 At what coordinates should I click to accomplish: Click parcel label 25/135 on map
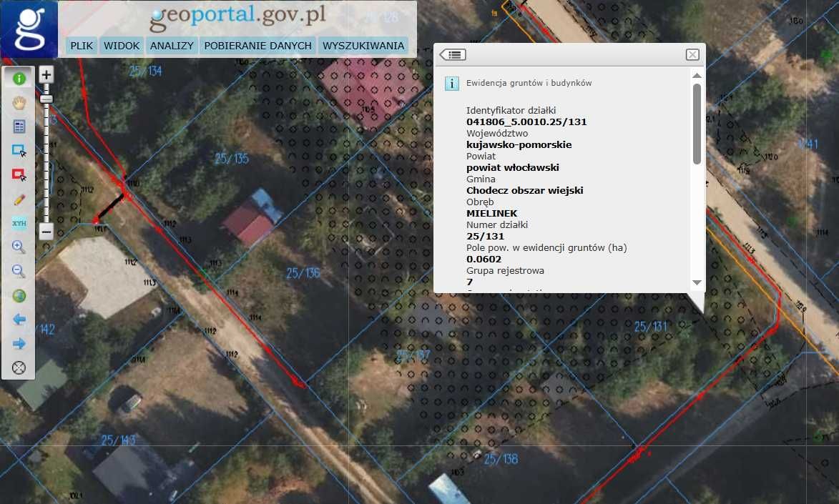click(232, 159)
